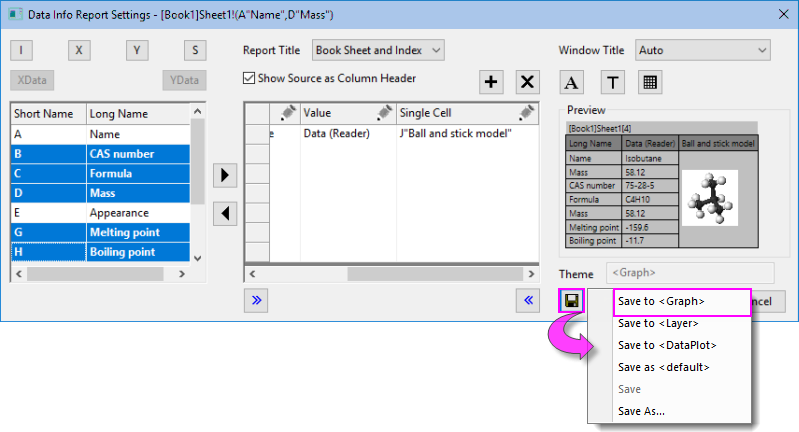The image size is (799, 432).
Task: Click the J"Ball and stick model" cell
Action: point(467,134)
